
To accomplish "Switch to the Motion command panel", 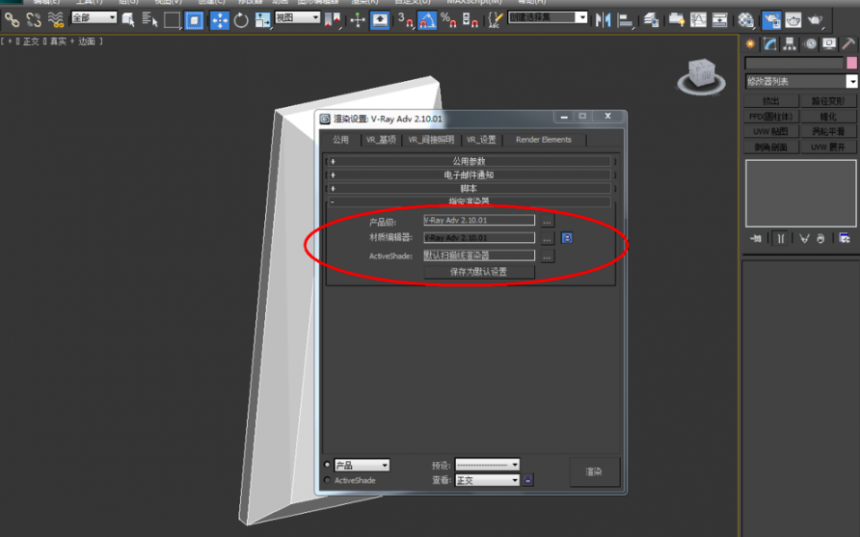I will tap(810, 44).
